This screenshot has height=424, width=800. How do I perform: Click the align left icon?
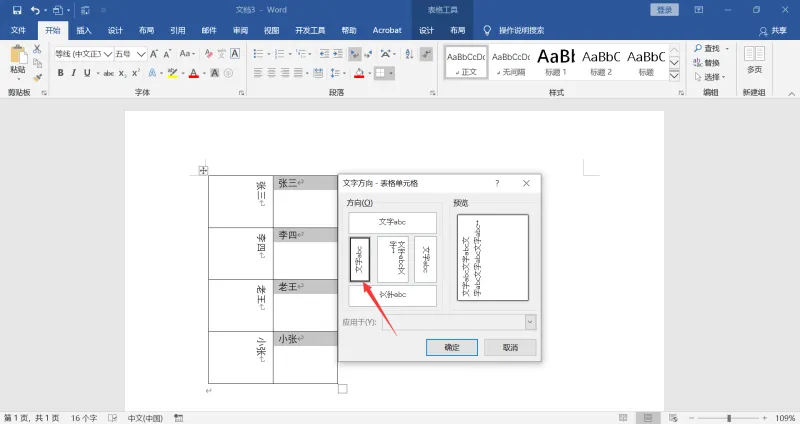258,73
